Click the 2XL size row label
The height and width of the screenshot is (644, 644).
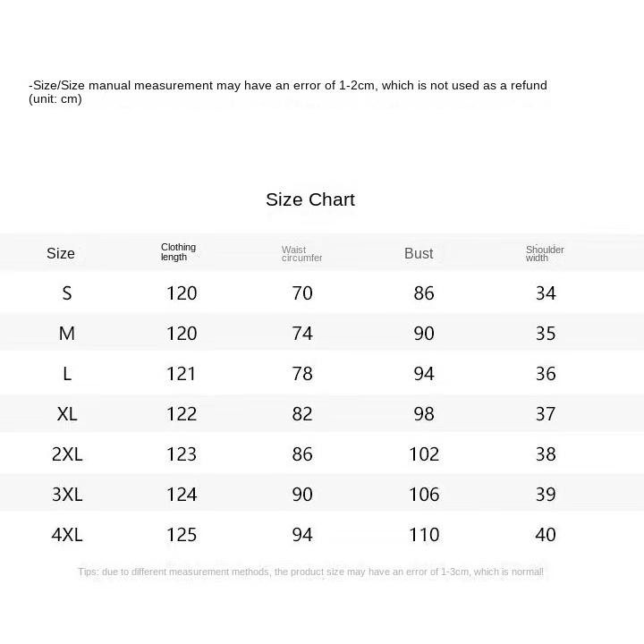tap(67, 453)
